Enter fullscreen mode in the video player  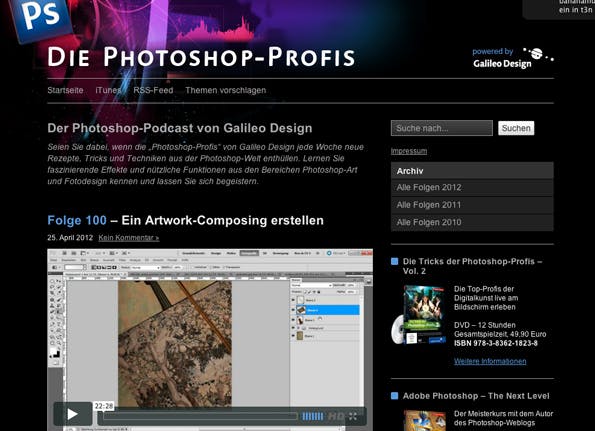[353, 416]
